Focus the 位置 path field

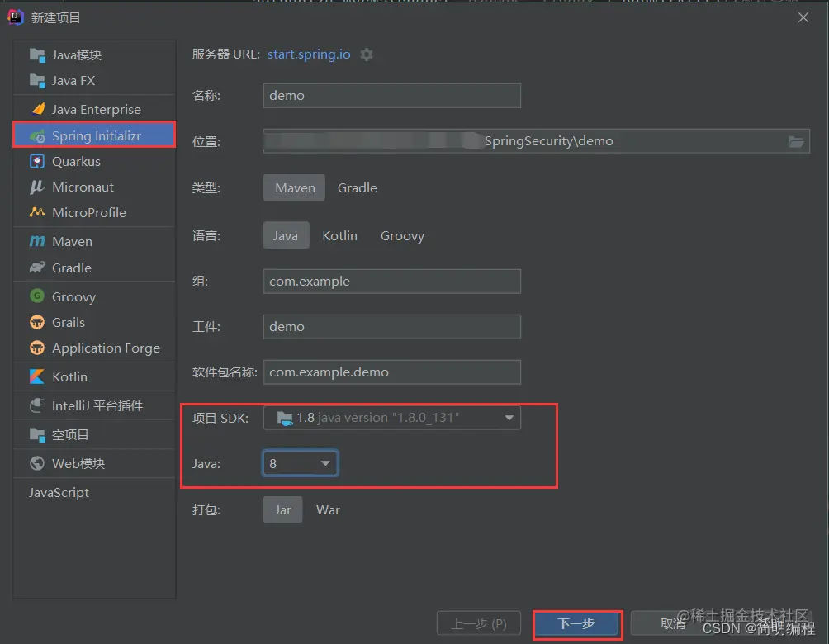(x=536, y=141)
